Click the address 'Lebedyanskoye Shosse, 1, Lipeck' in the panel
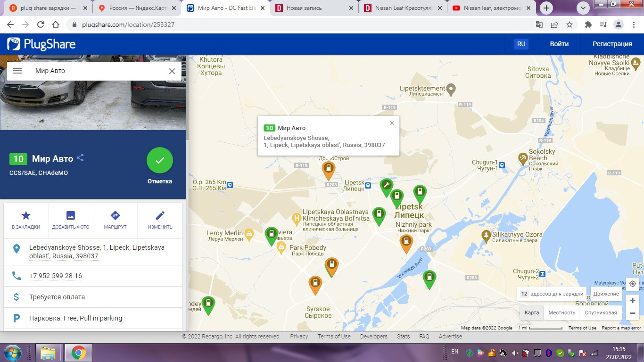This screenshot has width=644, height=362. [97, 252]
